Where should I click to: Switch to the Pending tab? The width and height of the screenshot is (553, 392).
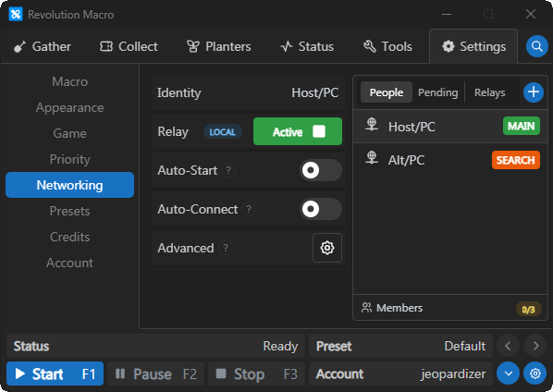tap(438, 92)
